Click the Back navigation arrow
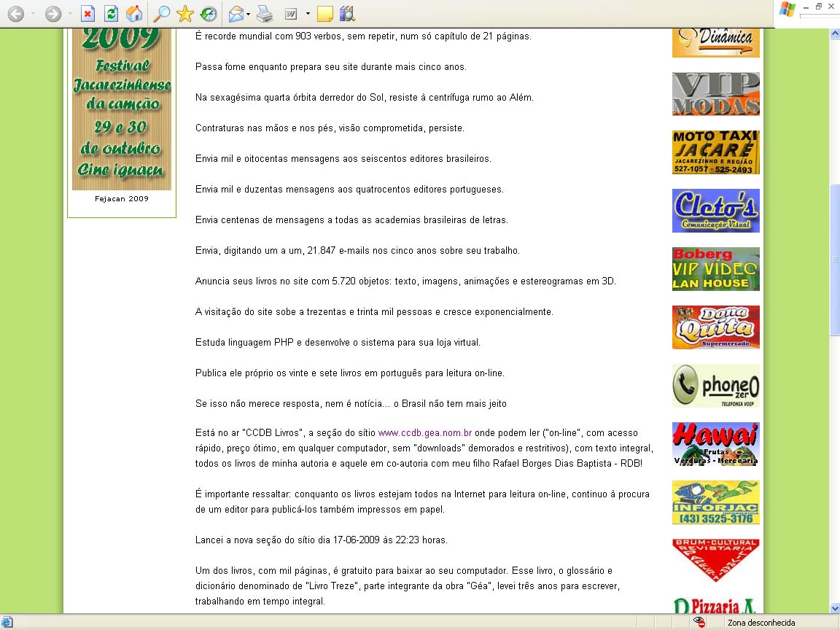 coord(15,14)
